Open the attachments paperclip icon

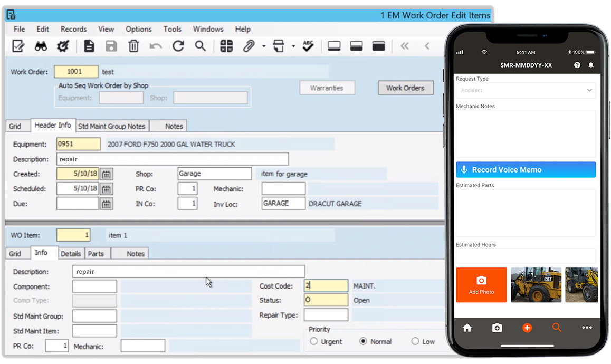tap(248, 46)
